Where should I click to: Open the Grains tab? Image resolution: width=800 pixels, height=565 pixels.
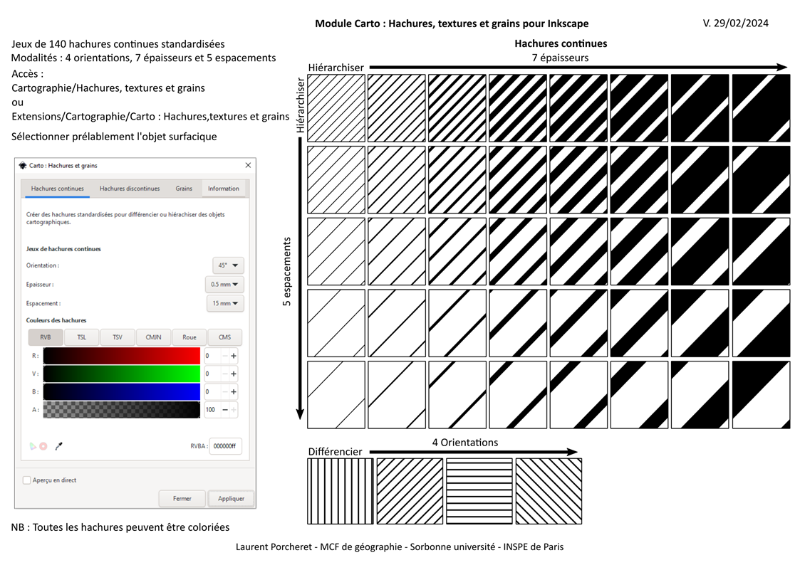pos(184,188)
